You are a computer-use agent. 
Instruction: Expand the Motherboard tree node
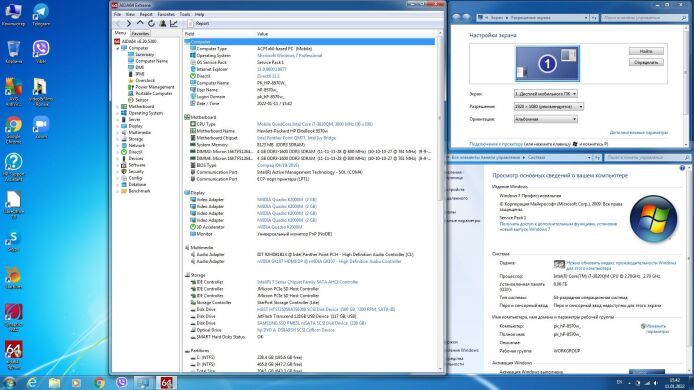pyautogui.click(x=118, y=107)
